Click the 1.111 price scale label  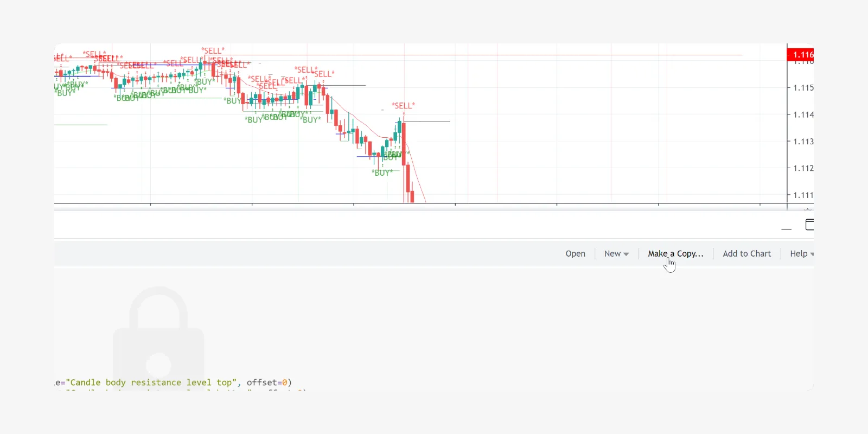coord(803,195)
